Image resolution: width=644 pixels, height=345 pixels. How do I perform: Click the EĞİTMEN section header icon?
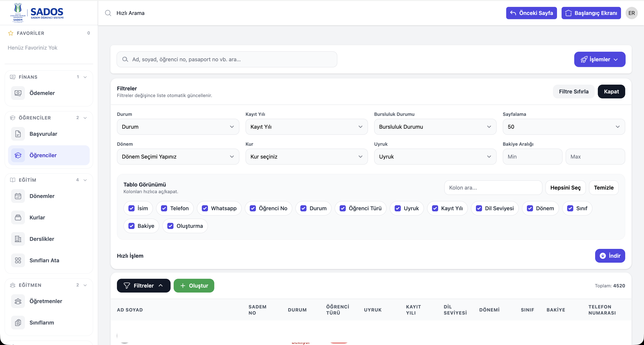[x=12, y=285]
